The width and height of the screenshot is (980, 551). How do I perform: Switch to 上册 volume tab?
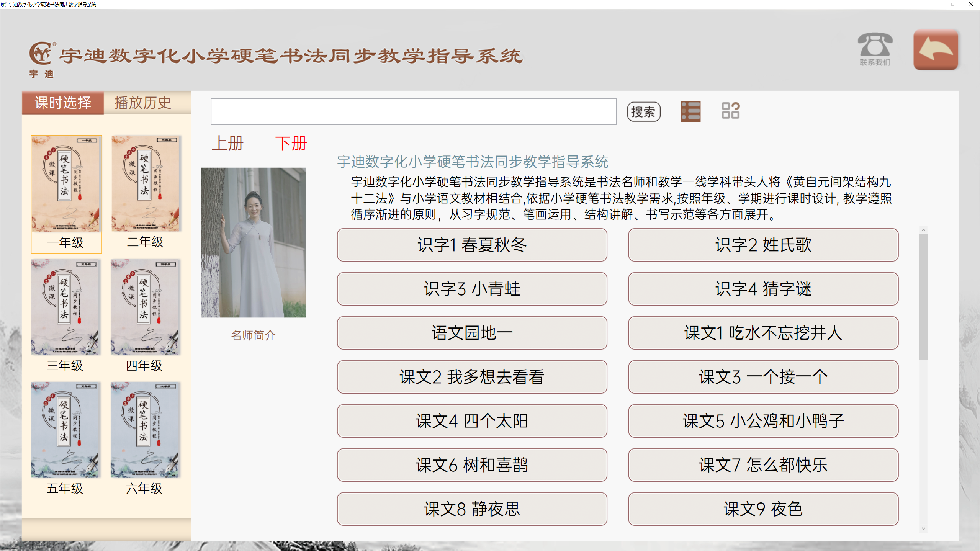[x=227, y=144]
